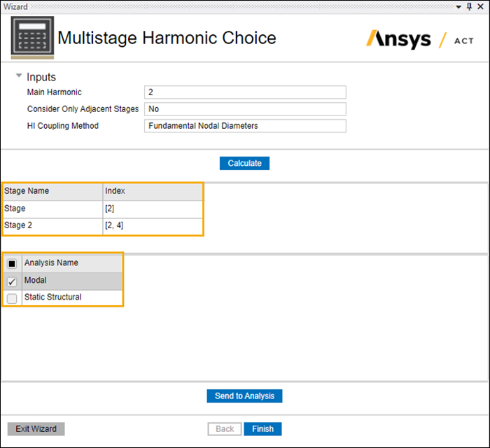Image resolution: width=490 pixels, height=448 pixels.
Task: Open Consider Only Adjacent Stages dropdown
Action: tap(245, 109)
